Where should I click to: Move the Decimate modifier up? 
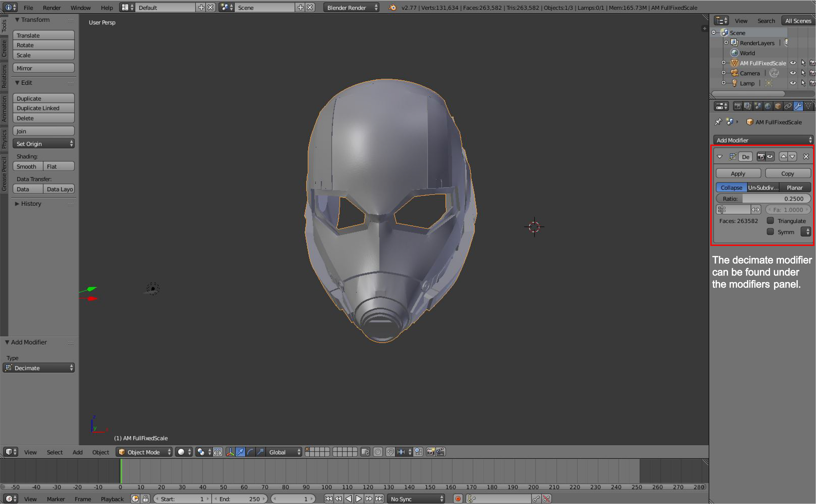coord(783,157)
